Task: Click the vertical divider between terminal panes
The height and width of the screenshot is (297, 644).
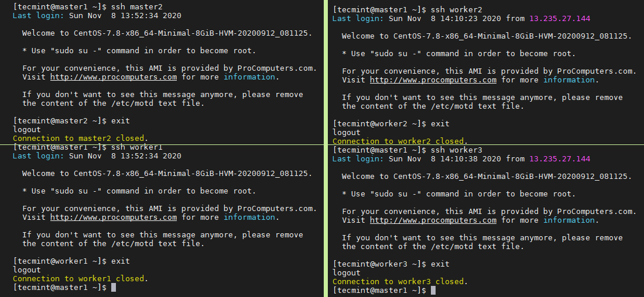Action: [326, 148]
